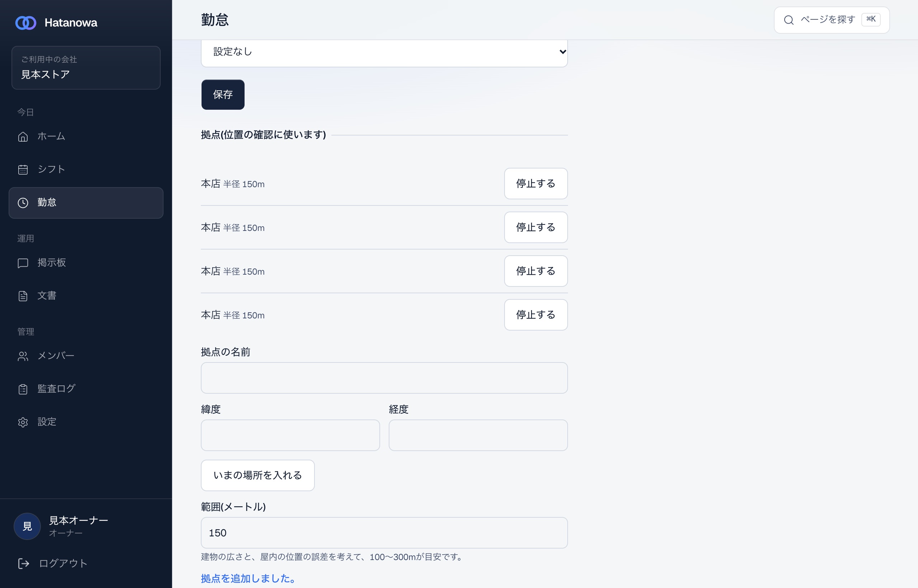
Task: Select メンバー sidebar label
Action: tap(56, 356)
